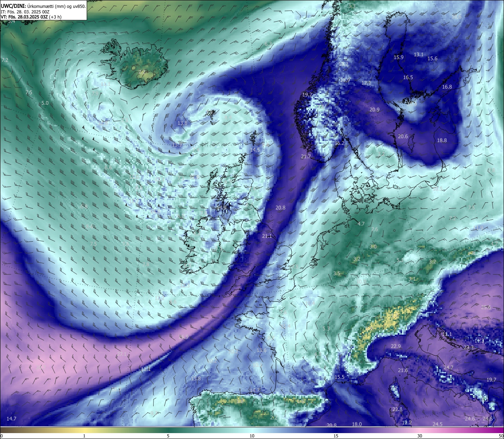Click the 'VT: Fös. 28.03.2025 03Z (+3 h)' line
The width and height of the screenshot is (504, 439).
[31, 17]
